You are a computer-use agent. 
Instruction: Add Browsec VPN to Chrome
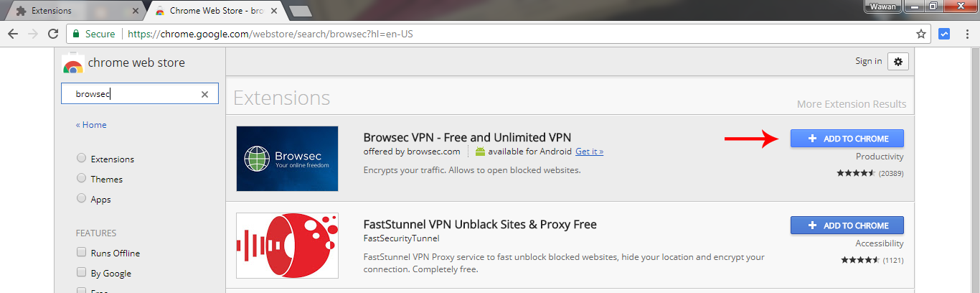[x=847, y=139]
